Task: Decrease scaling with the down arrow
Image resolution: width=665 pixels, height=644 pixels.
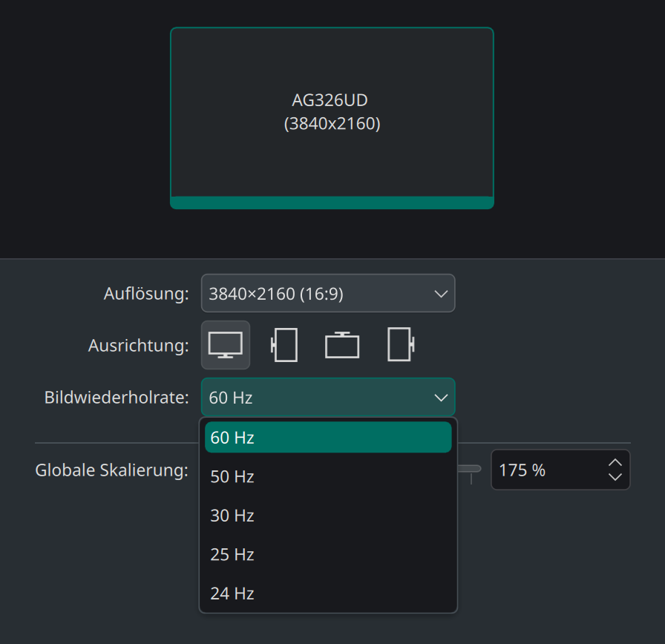Action: pyautogui.click(x=615, y=477)
